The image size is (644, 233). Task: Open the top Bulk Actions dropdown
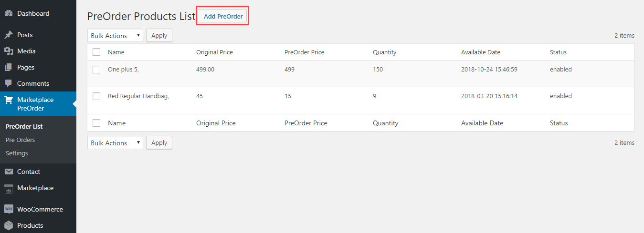(x=115, y=36)
